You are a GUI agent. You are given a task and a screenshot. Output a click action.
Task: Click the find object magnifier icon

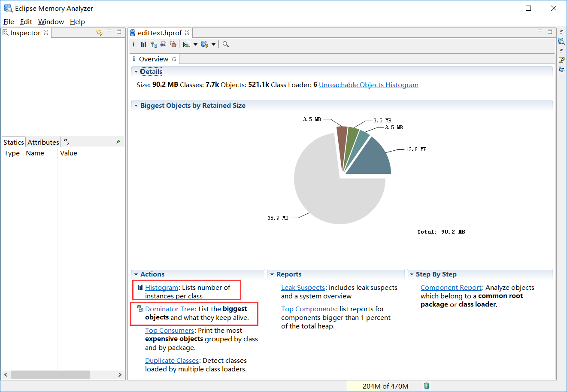tap(226, 44)
